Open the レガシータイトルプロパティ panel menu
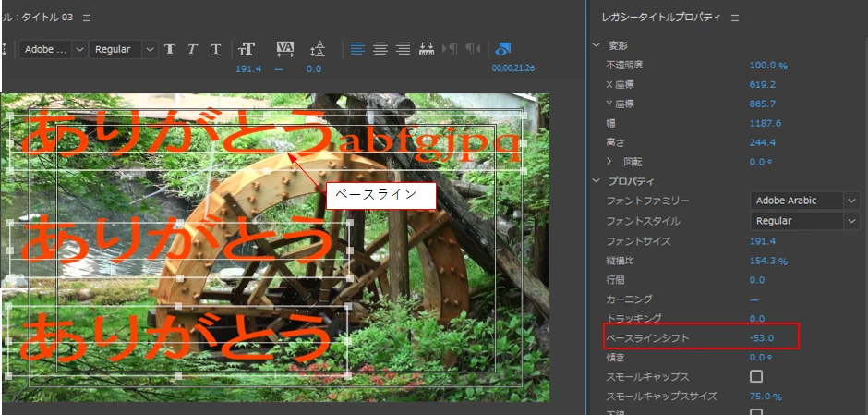The width and height of the screenshot is (868, 415). click(735, 18)
